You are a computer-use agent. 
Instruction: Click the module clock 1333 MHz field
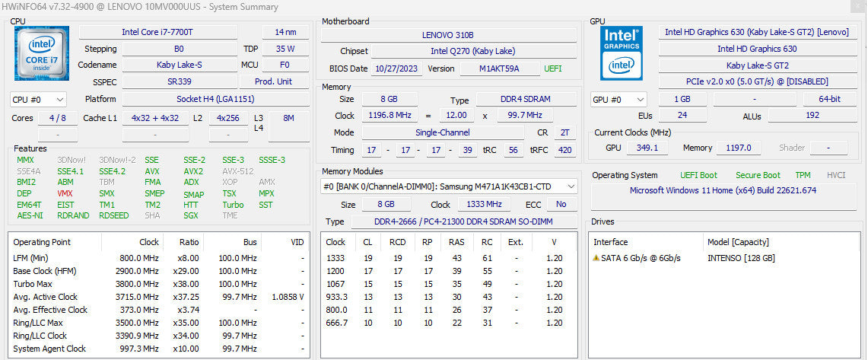[484, 205]
